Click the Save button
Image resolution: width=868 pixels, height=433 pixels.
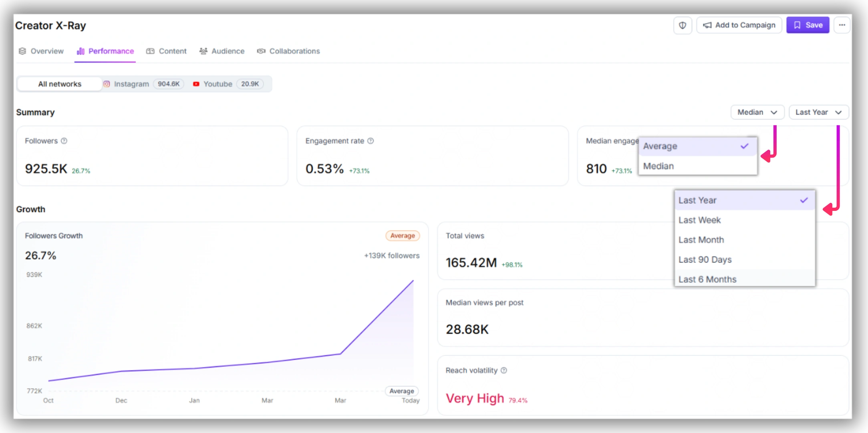[808, 25]
